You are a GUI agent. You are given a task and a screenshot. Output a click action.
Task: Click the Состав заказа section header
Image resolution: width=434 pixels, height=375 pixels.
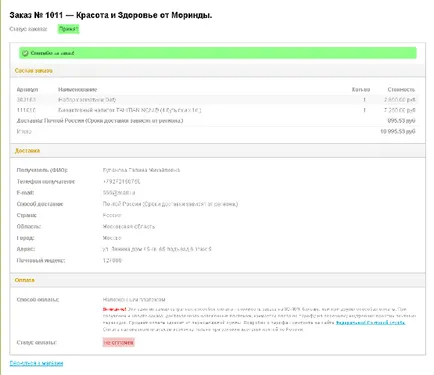coord(34,71)
